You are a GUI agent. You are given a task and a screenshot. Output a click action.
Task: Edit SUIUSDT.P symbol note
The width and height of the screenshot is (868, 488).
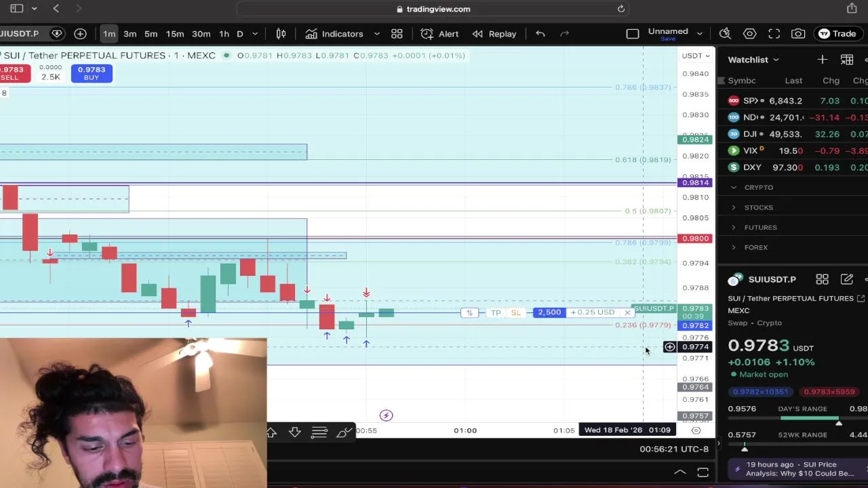click(846, 279)
